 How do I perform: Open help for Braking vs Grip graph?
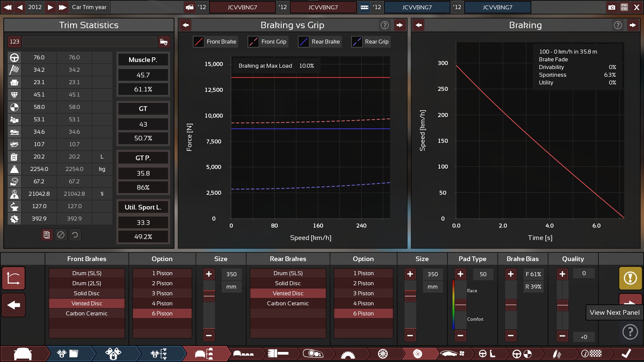point(385,25)
